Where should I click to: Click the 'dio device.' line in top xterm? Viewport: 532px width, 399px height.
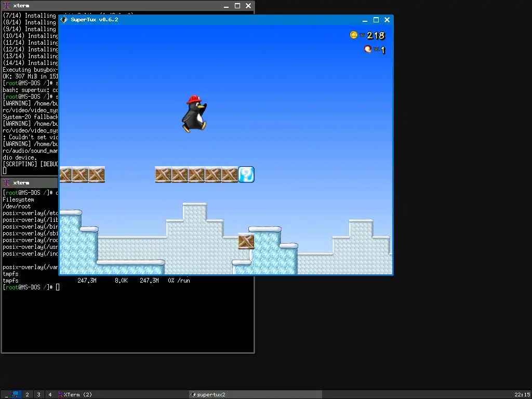tap(19, 157)
